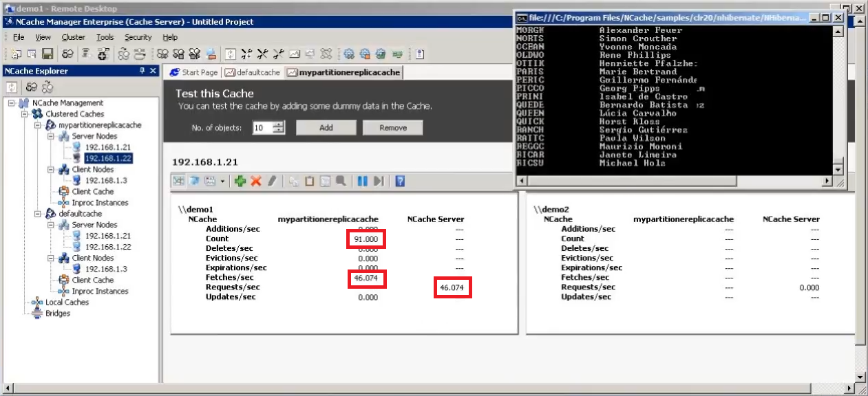The height and width of the screenshot is (396, 868).
Task: Open the Tools menu
Action: (105, 37)
